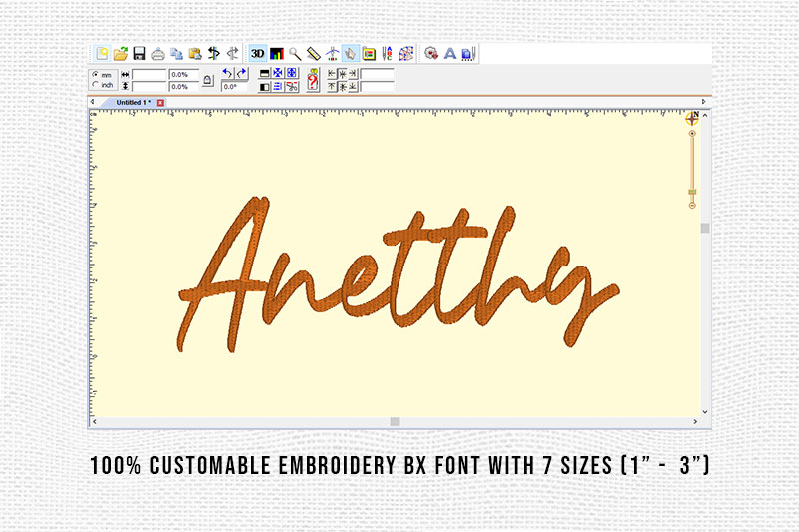Select the mm units radio button
This screenshot has width=799, height=532.
[x=95, y=74]
